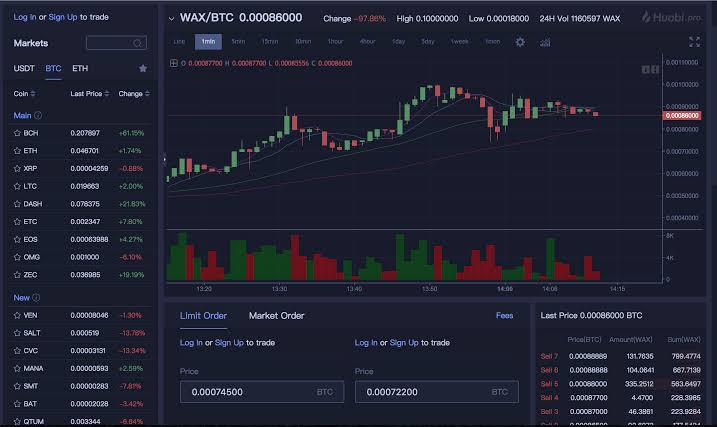Favorite XRP with its star
The width and height of the screenshot is (717, 427).
coord(17,169)
